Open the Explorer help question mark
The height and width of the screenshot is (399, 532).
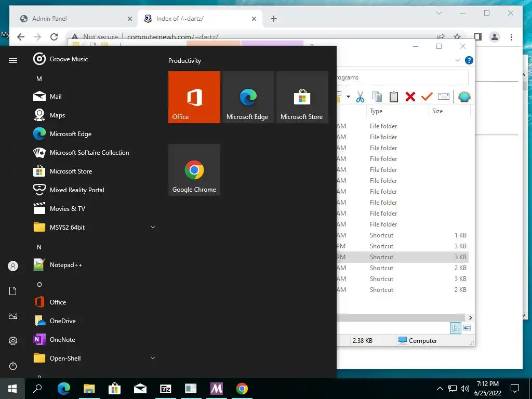(x=469, y=60)
